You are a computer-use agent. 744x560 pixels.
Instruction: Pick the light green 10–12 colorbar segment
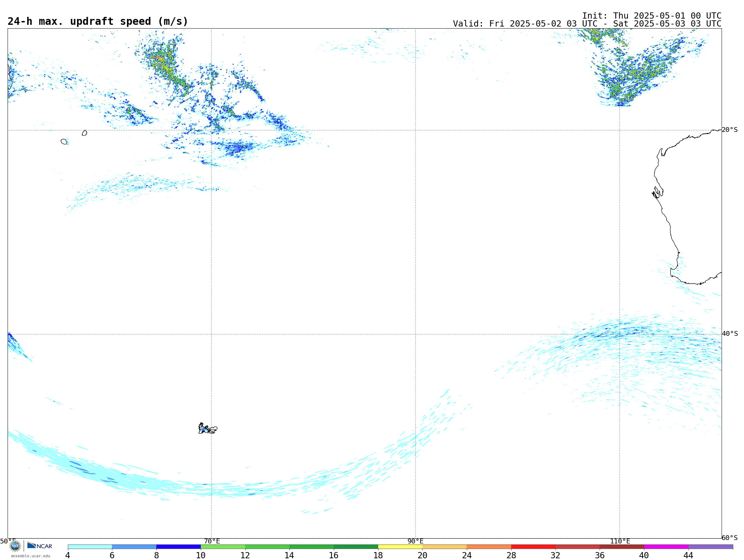click(x=223, y=547)
